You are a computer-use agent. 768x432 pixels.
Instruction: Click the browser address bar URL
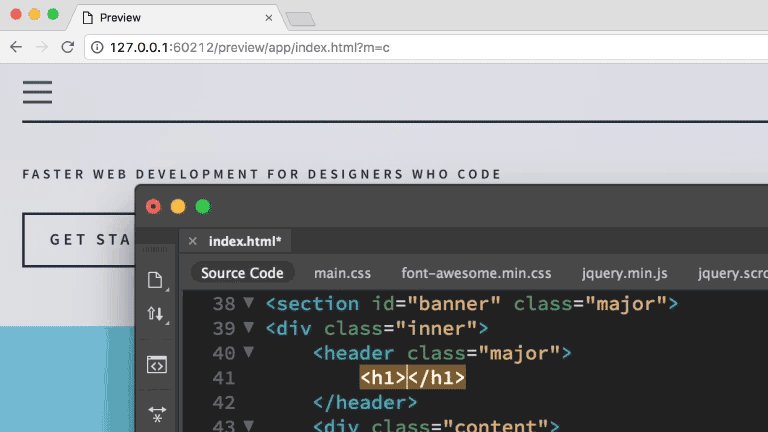point(250,47)
